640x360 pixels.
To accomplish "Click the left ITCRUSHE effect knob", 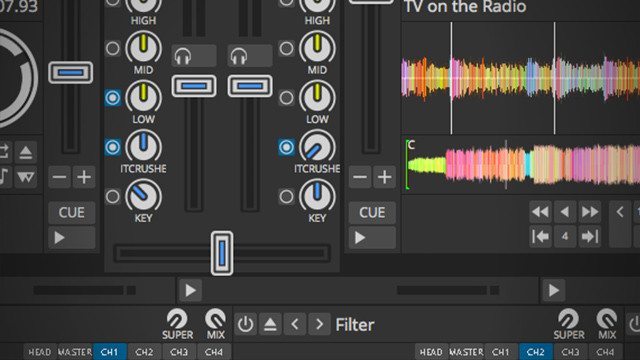I will [143, 147].
